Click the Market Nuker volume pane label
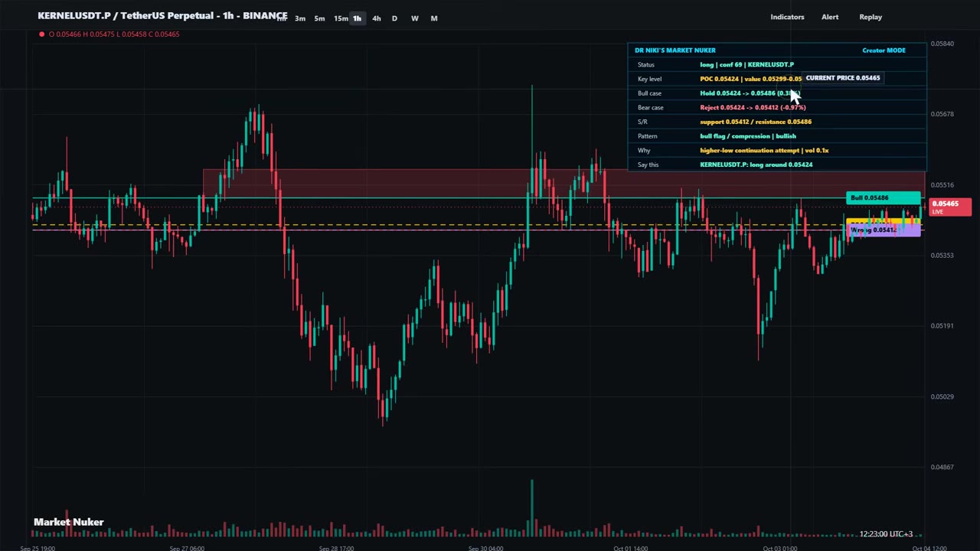 click(68, 522)
